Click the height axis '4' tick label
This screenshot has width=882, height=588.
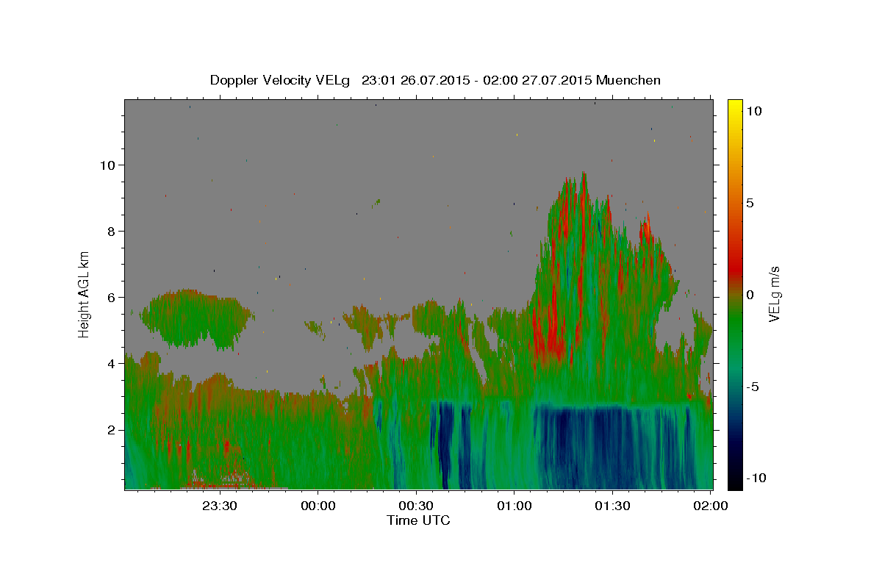(x=110, y=363)
